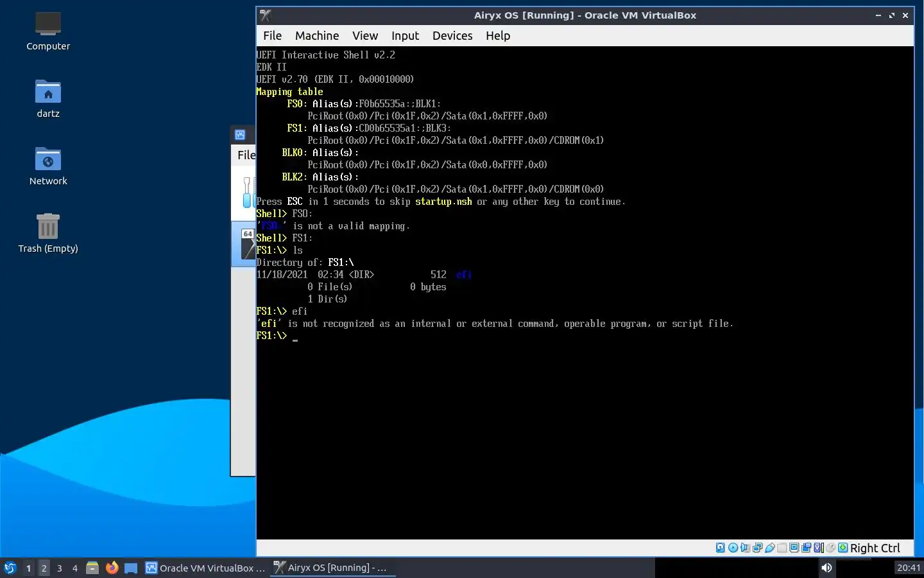Image resolution: width=924 pixels, height=578 pixels.
Task: Click the 'UEFI Interactive Shell v2.2' line
Action: coord(325,55)
